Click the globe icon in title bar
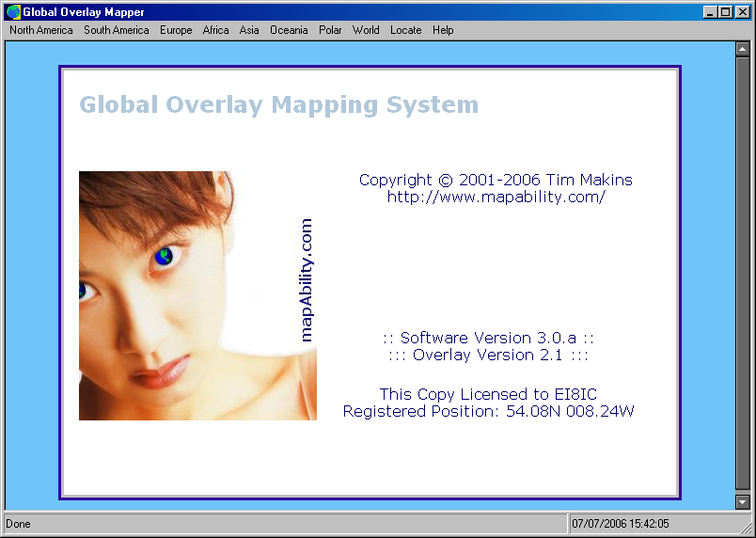Viewport: 756px width, 538px height. point(13,12)
